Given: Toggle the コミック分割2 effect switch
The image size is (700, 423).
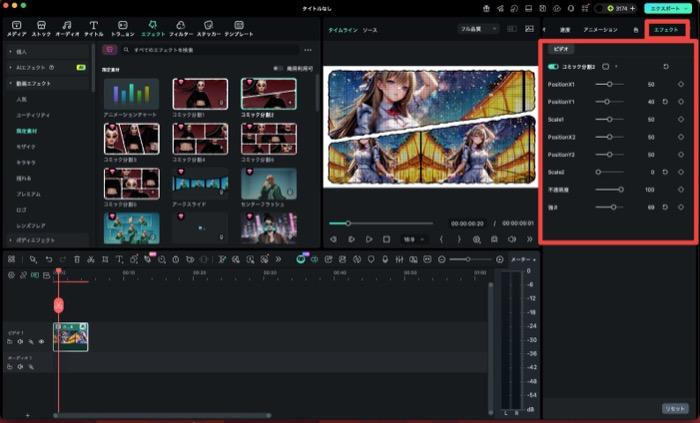Looking at the screenshot, I should pyautogui.click(x=553, y=66).
